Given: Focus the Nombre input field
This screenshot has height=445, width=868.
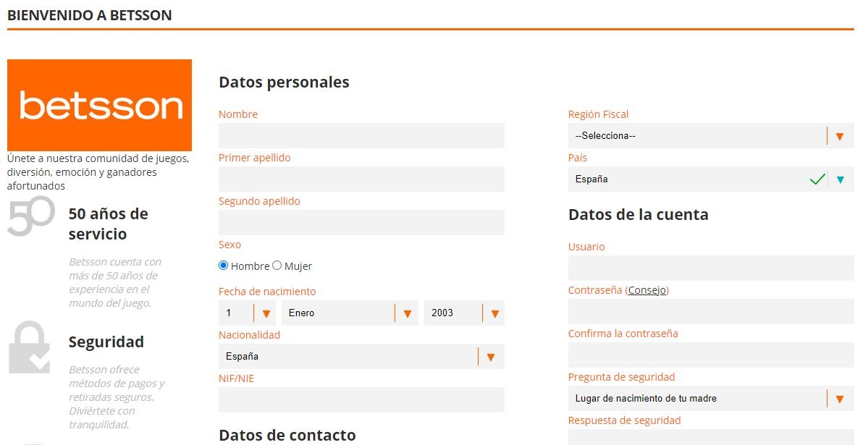Looking at the screenshot, I should point(361,135).
